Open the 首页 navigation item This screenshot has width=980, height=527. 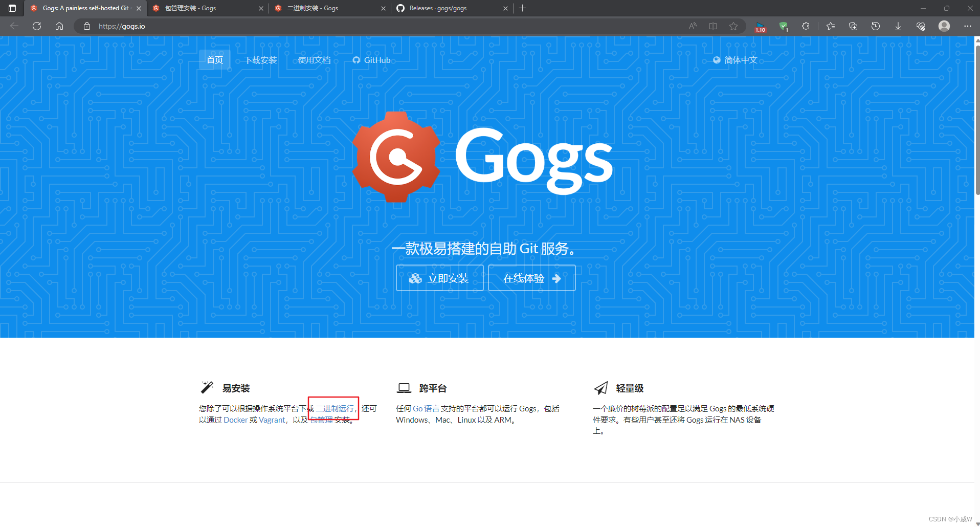[x=214, y=60]
